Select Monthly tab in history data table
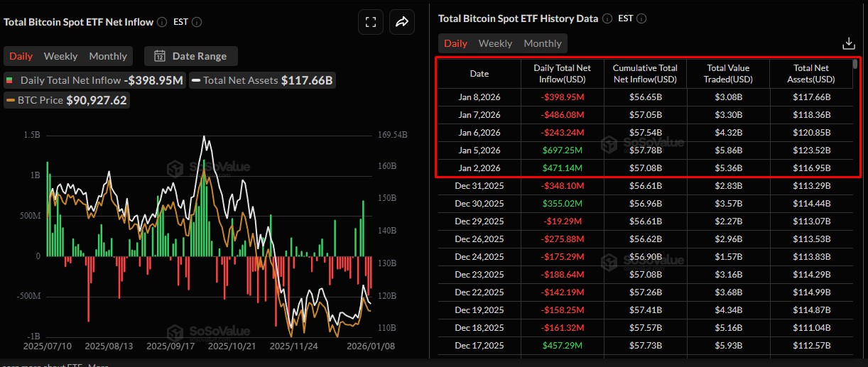The height and width of the screenshot is (367, 868). click(543, 43)
